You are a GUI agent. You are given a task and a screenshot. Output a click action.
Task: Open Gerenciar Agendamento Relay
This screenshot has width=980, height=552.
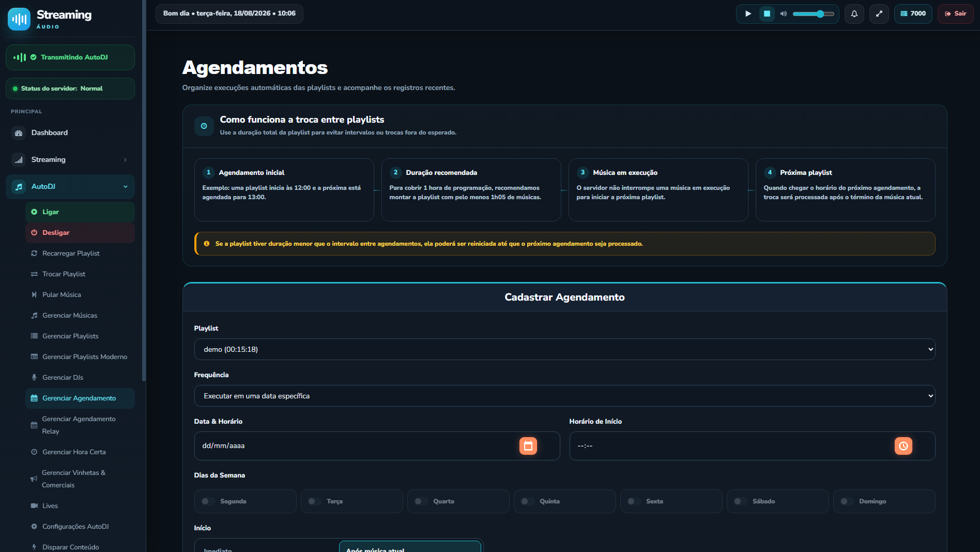tap(80, 425)
